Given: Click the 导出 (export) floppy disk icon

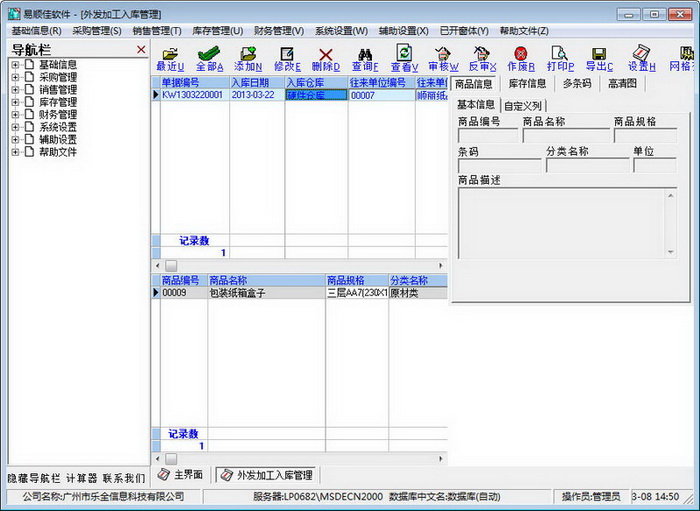Looking at the screenshot, I should pyautogui.click(x=598, y=58).
